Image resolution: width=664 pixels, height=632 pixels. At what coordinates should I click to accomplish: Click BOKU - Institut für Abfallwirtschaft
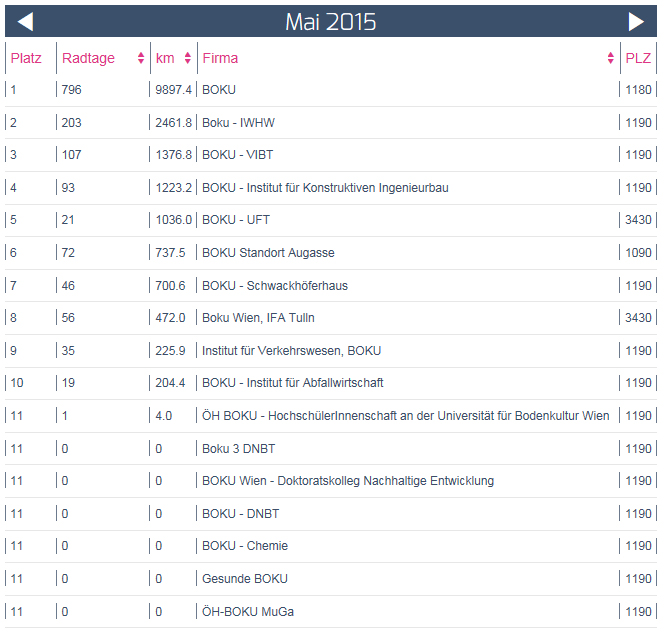(292, 383)
